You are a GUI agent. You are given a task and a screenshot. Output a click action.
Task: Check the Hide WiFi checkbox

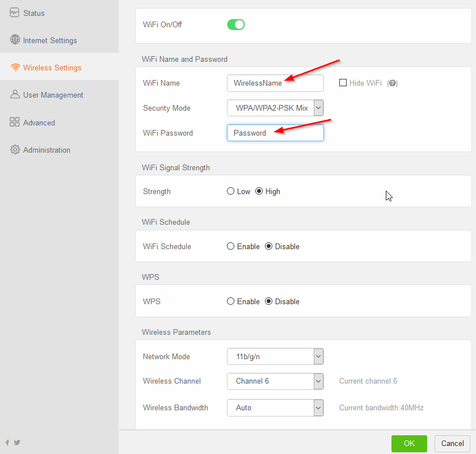click(x=343, y=83)
